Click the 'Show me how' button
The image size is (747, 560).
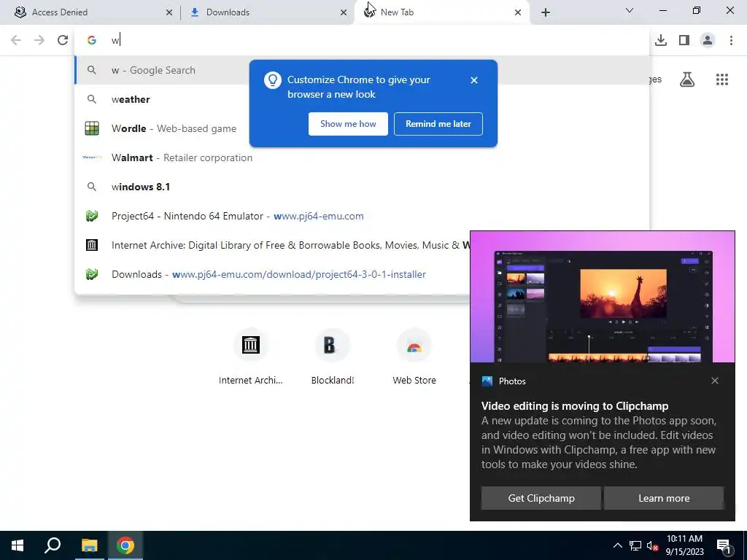click(348, 124)
